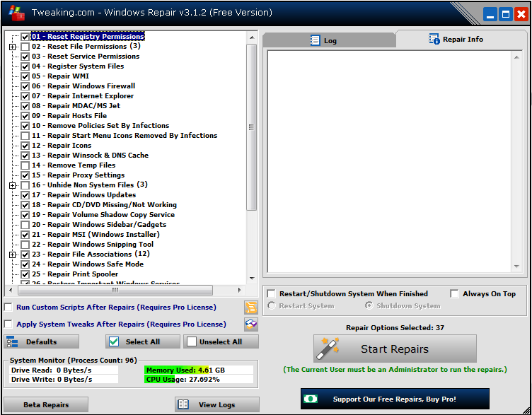Expand 23 - Repair File Associations node
The width and height of the screenshot is (532, 415).
12,255
